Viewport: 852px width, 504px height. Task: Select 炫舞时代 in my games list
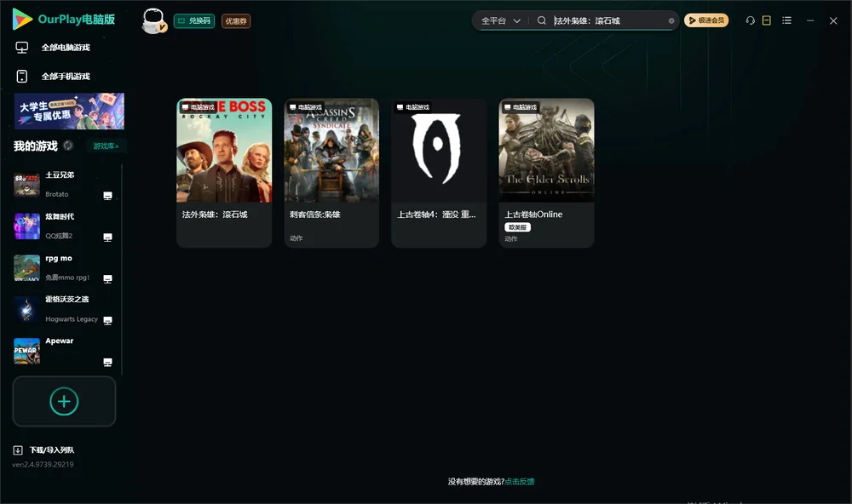click(x=64, y=226)
